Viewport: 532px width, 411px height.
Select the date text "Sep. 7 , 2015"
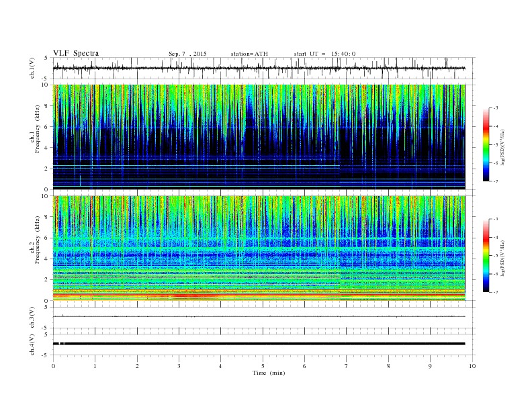tap(187, 54)
